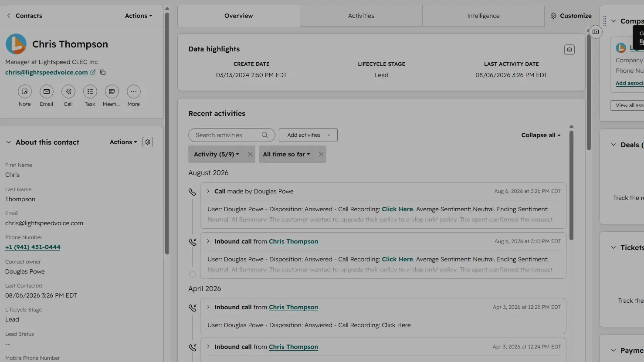Remove the All time so far filter
The height and width of the screenshot is (362, 644).
(321, 154)
